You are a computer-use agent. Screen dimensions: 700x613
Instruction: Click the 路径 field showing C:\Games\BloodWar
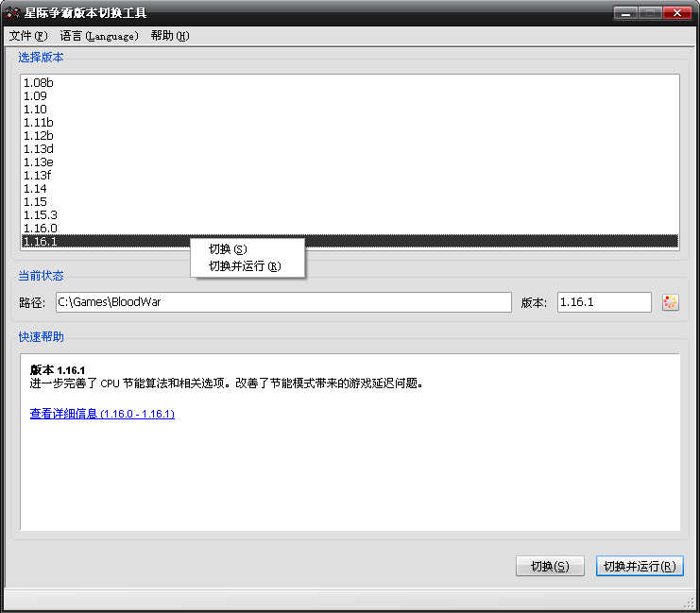[283, 302]
